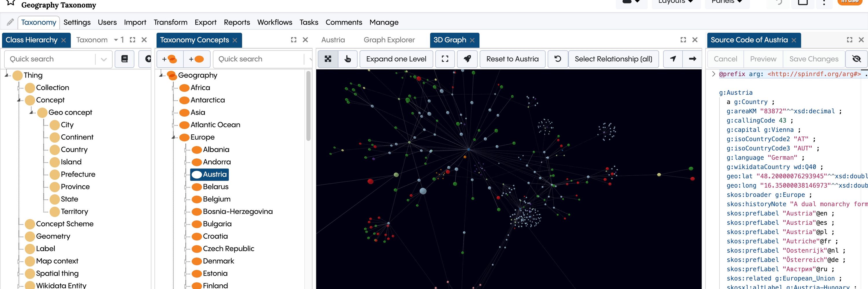868x289 pixels.
Task: Click the Save Changes button
Action: [814, 59]
